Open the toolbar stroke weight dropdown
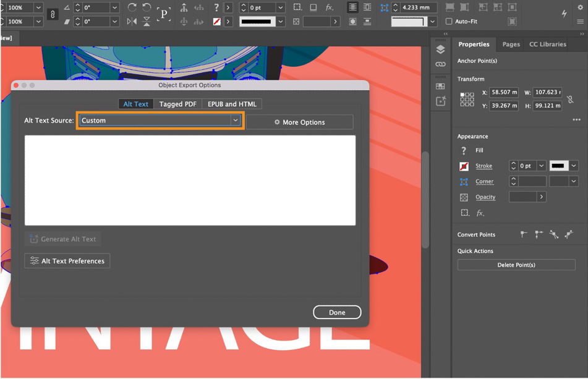Viewport: 588px width, 379px height. 281,7
